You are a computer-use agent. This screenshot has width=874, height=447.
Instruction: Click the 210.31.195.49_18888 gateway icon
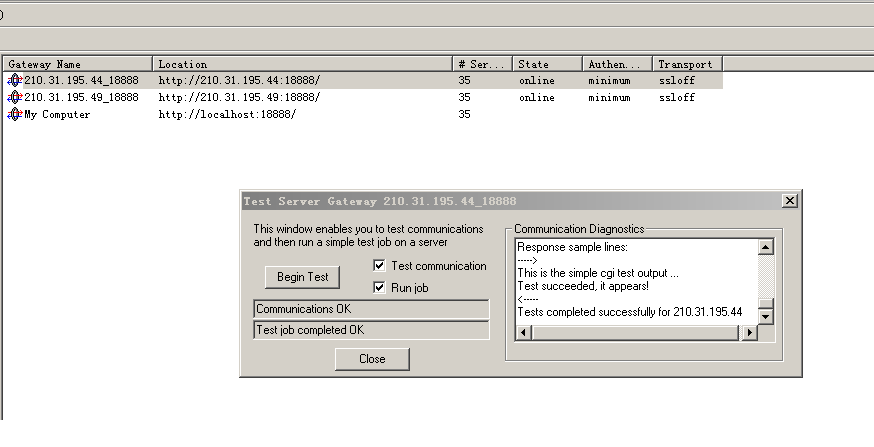coord(14,97)
